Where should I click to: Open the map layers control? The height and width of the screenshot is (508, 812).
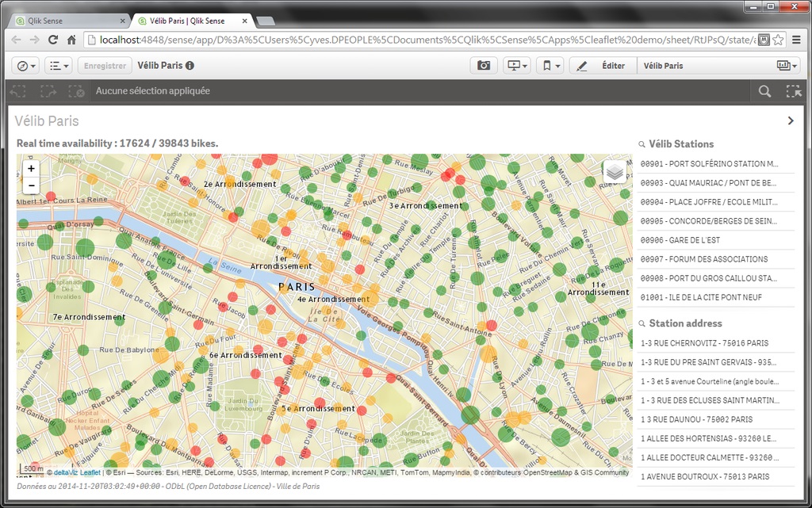coord(615,171)
